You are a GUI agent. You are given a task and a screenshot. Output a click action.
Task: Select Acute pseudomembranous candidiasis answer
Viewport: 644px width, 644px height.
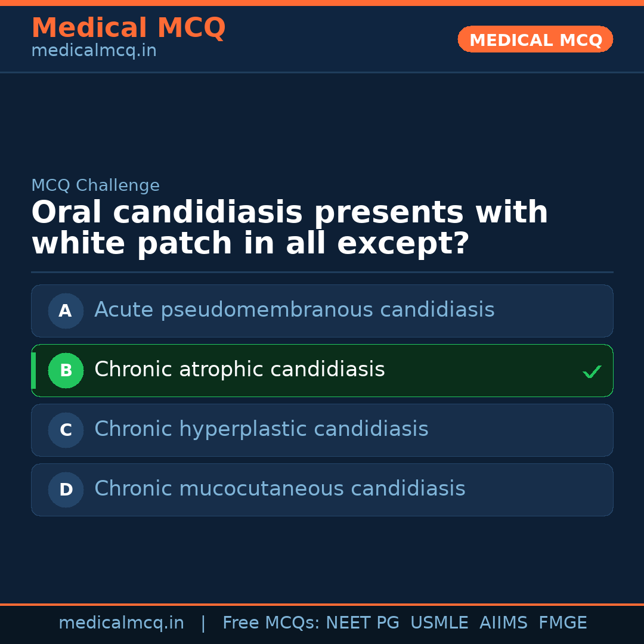tap(294, 310)
